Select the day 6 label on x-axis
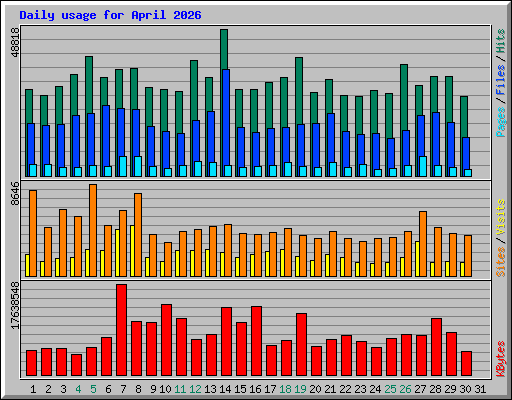The height and width of the screenshot is (400, 512). click(108, 389)
